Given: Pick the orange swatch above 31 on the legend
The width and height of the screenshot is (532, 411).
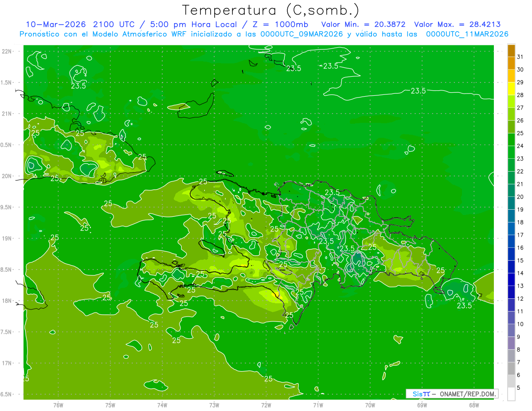Looking at the screenshot, I should tap(511, 51).
